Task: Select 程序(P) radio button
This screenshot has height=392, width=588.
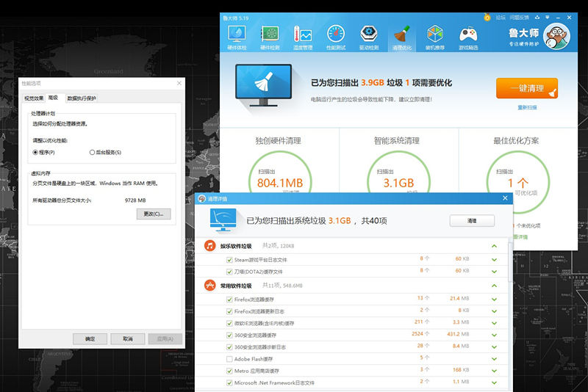Action: (x=35, y=153)
